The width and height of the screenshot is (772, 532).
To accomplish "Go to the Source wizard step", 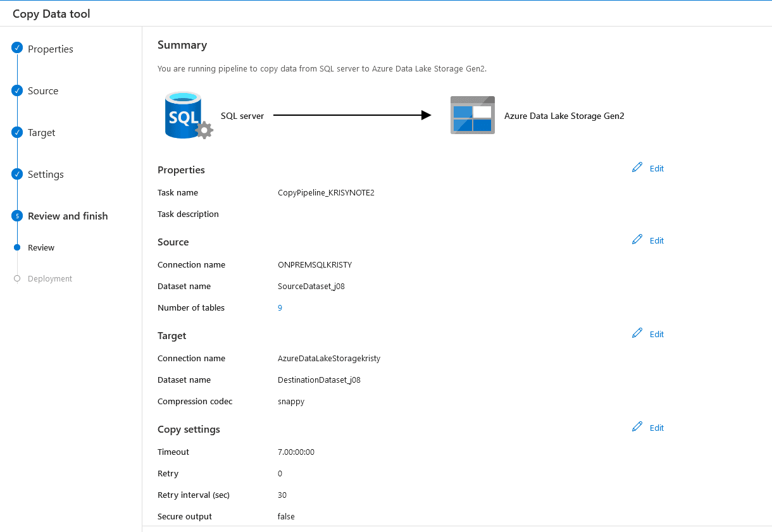I will [43, 91].
